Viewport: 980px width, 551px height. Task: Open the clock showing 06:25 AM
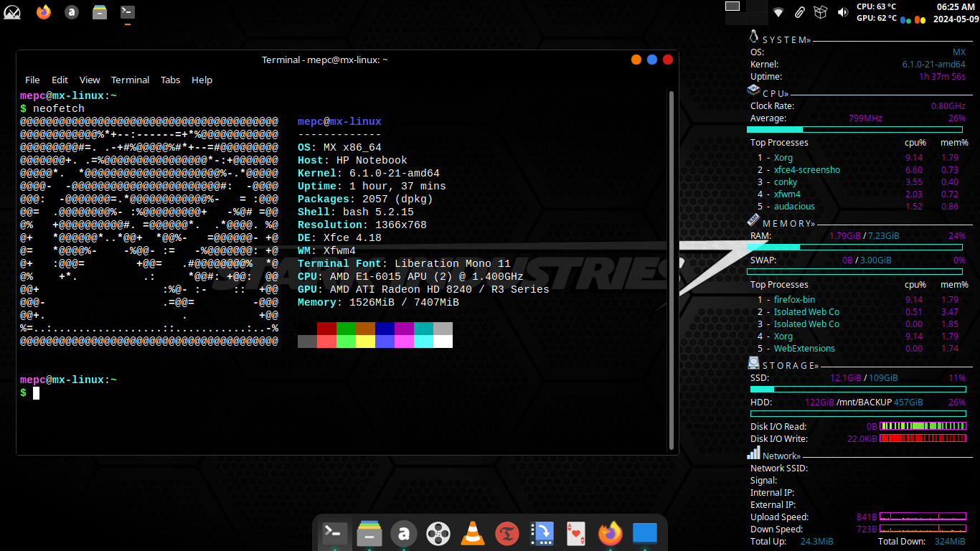[956, 12]
